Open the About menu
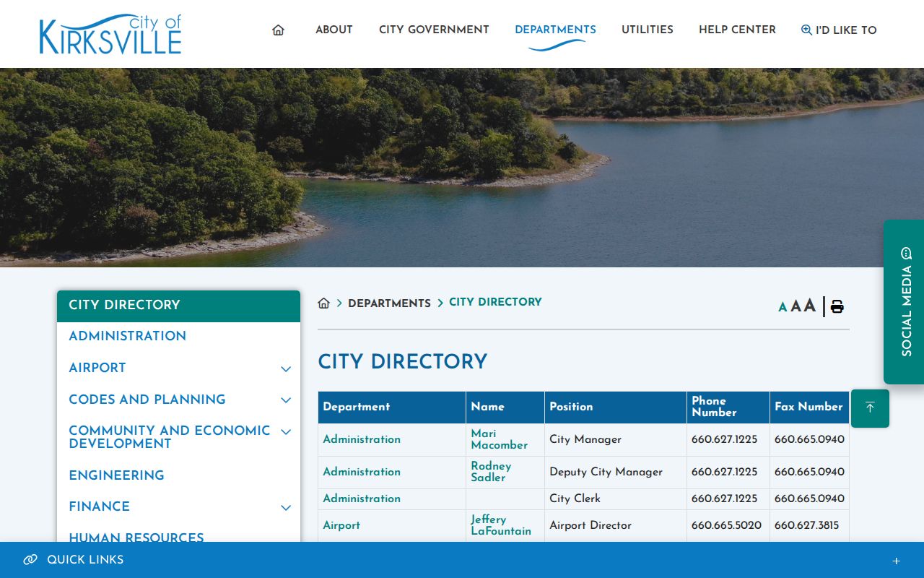Image resolution: width=924 pixels, height=578 pixels. click(x=334, y=30)
